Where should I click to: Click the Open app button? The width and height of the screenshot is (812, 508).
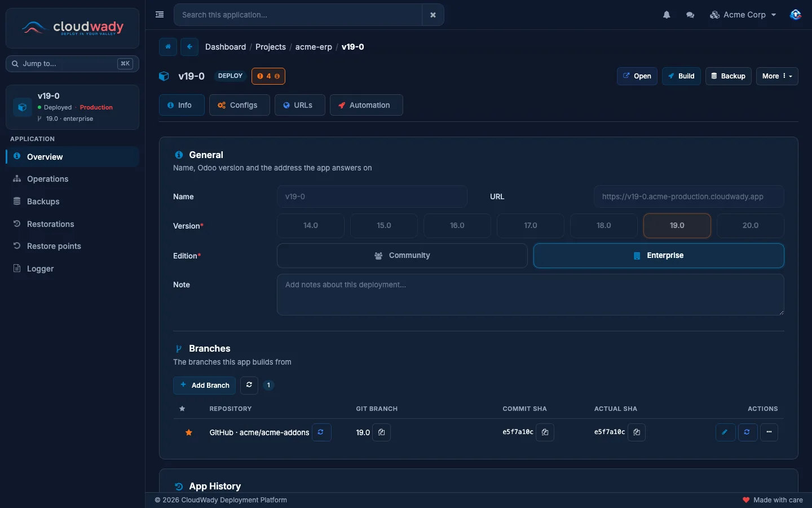click(x=637, y=76)
